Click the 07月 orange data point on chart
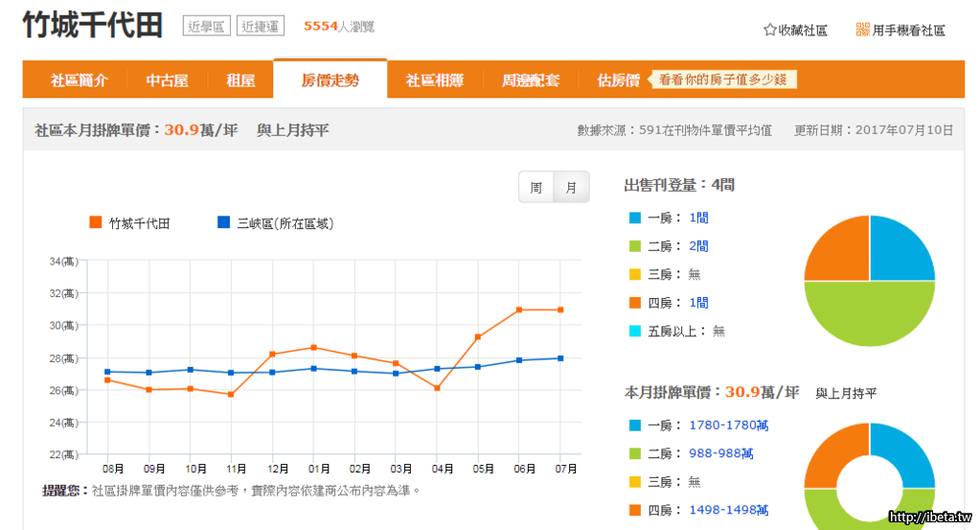980x530 pixels. (x=560, y=310)
